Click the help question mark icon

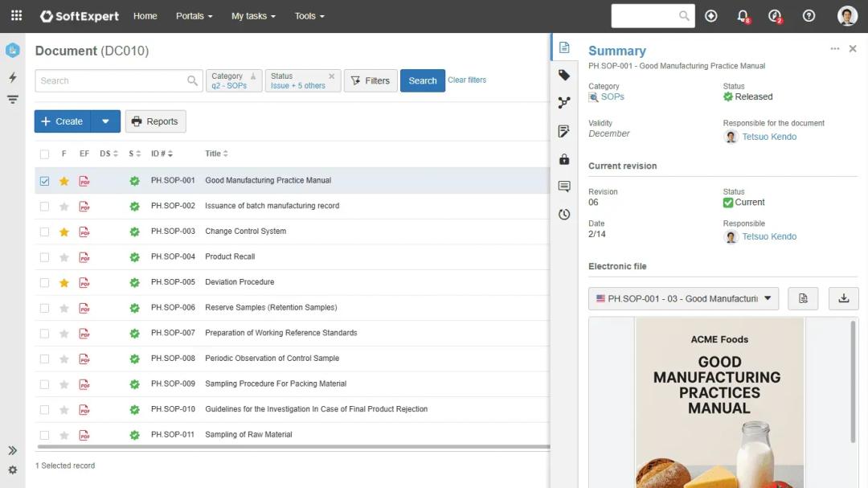tap(809, 16)
